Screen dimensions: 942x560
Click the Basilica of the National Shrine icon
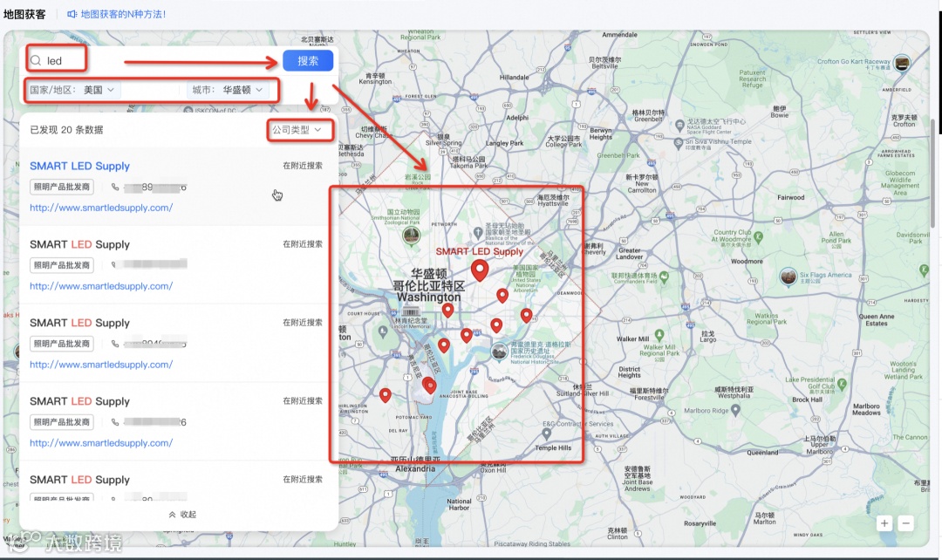point(478,231)
